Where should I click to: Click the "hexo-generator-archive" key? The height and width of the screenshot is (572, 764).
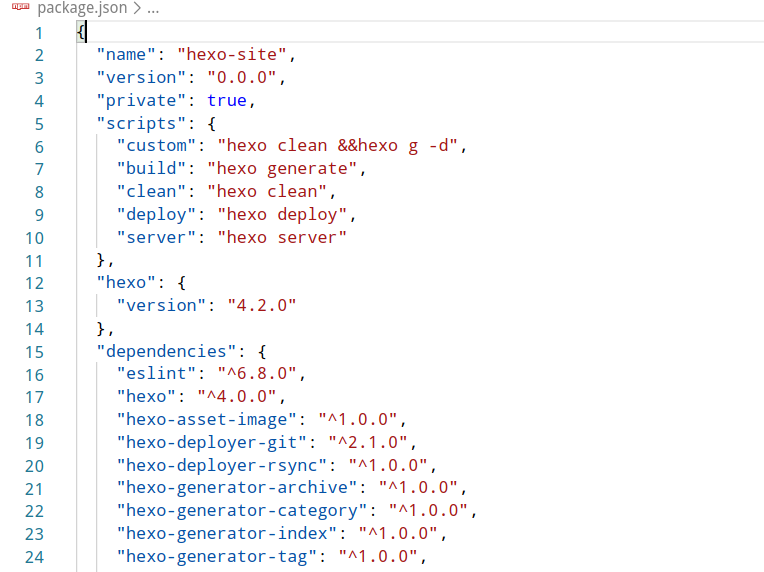point(237,488)
